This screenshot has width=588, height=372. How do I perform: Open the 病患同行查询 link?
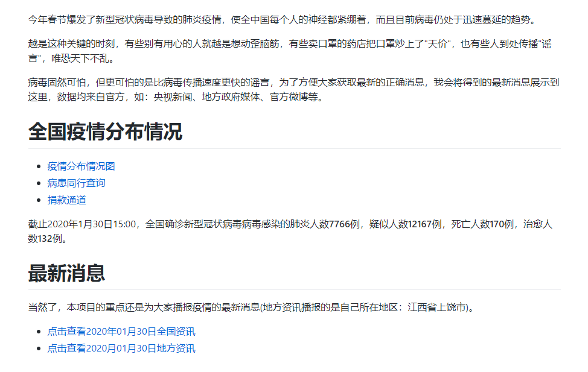pos(76,183)
